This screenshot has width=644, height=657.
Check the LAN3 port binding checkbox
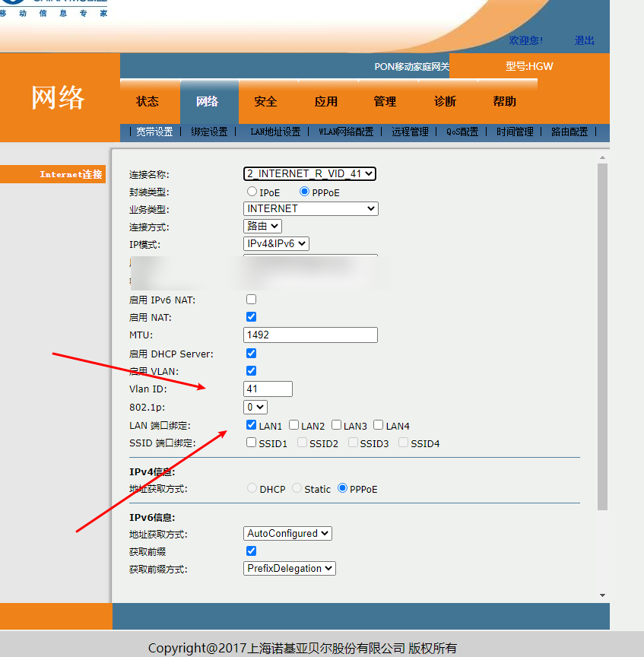(x=336, y=425)
